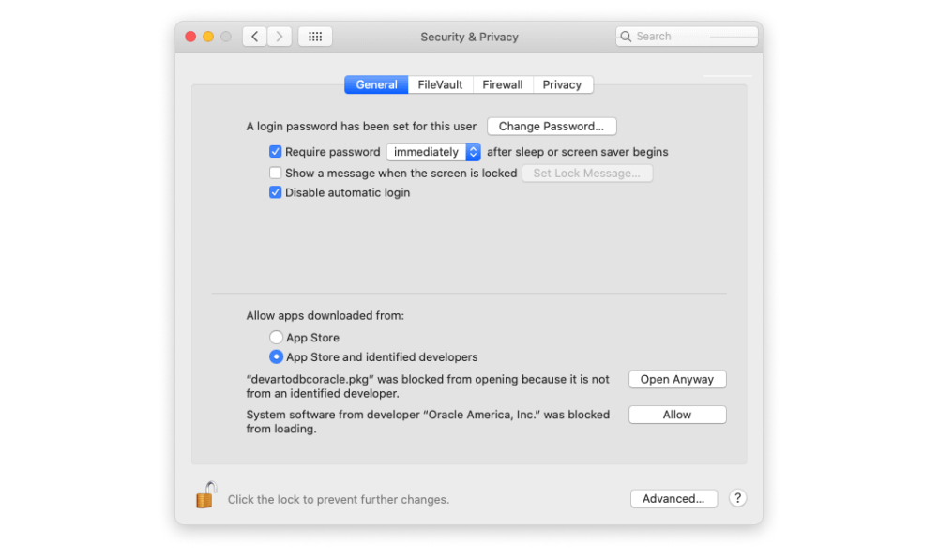Switch to the FileVault tab
The height and width of the screenshot is (560, 938).
coord(440,85)
